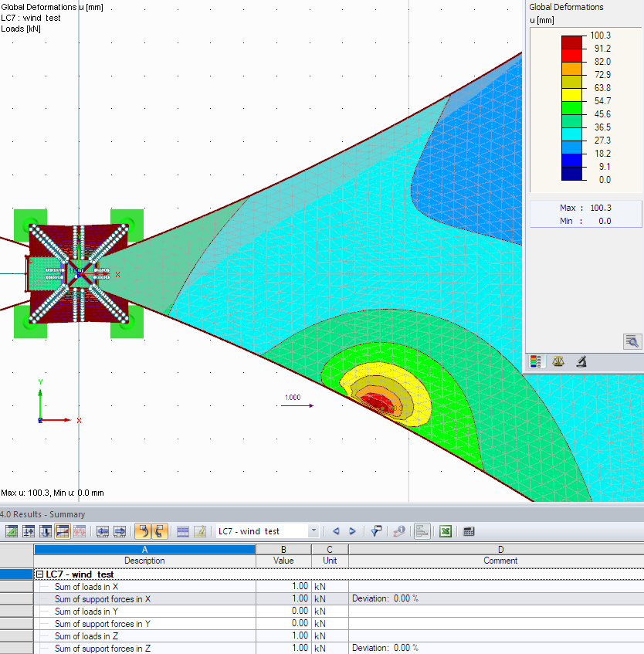644x654 pixels.
Task: Collapse the LC7 - wind test tree row
Action: click(x=39, y=574)
